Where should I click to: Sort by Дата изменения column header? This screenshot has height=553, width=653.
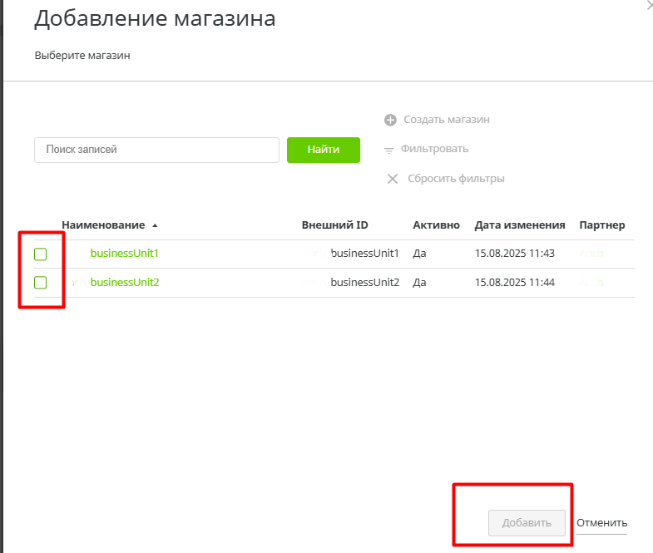520,225
